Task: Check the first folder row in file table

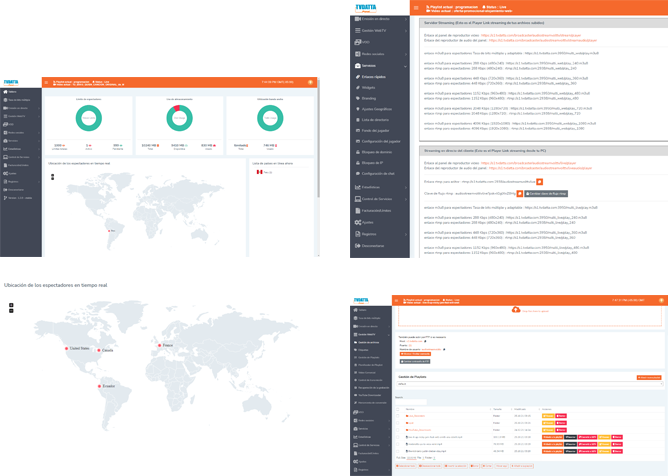Action: click(398, 416)
